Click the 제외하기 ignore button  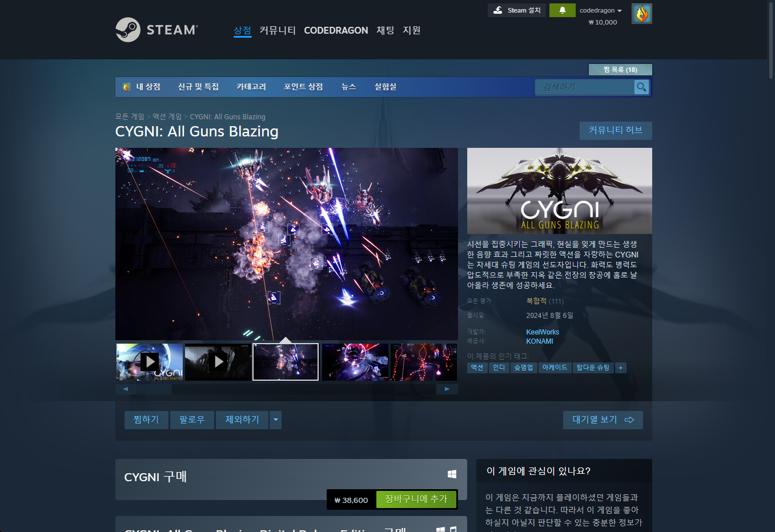point(242,420)
